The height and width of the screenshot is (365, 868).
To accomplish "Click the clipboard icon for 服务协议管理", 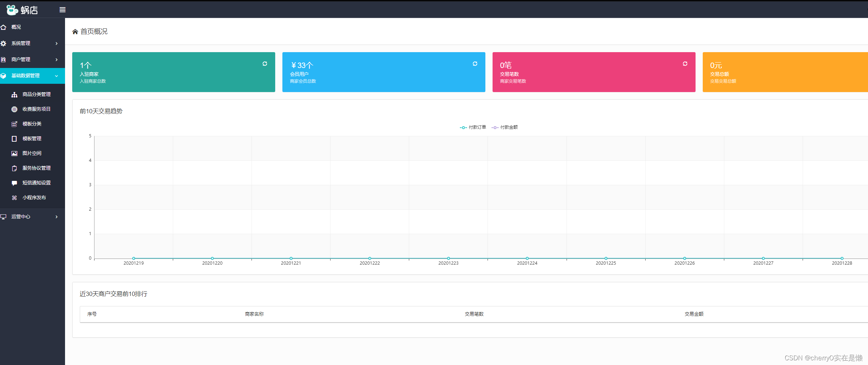I will 14,168.
